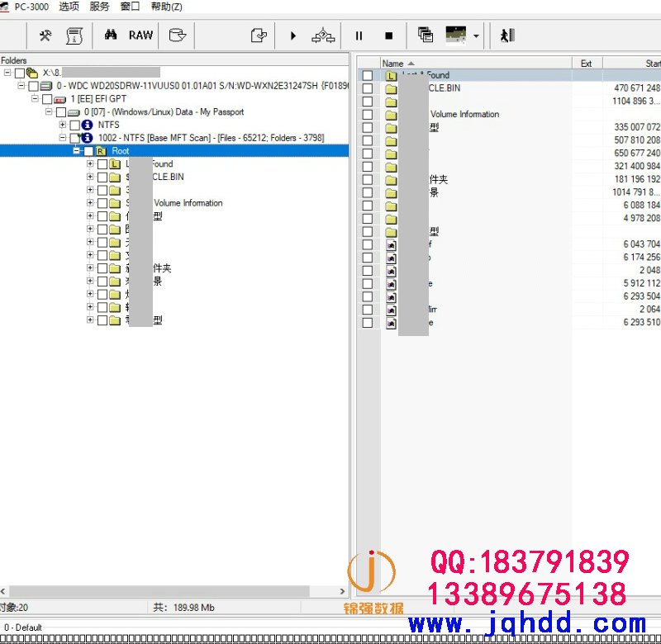Click the blue info icon beside NTFS node

tap(87, 125)
